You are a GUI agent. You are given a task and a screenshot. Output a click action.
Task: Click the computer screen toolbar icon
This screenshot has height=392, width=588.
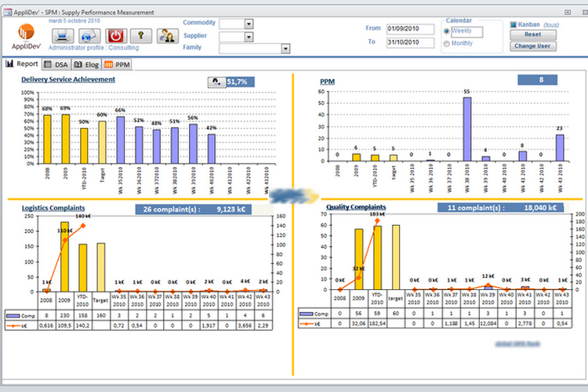pyautogui.click(x=61, y=36)
